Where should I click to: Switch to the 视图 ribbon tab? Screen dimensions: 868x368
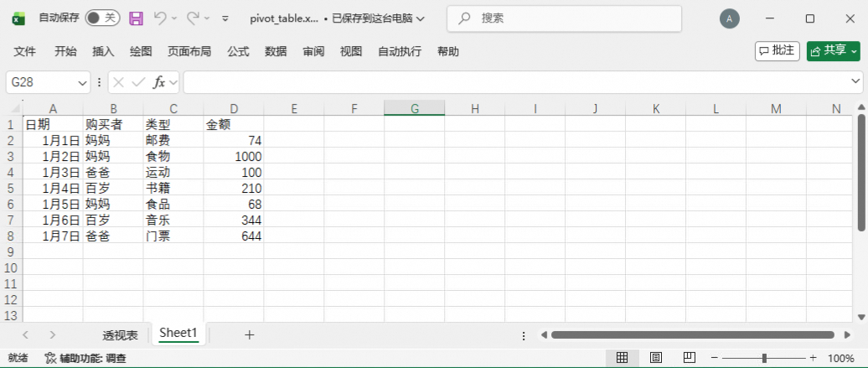point(351,51)
